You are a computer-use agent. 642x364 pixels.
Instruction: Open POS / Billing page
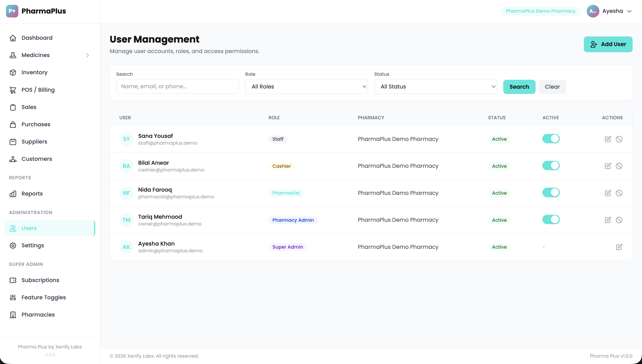[50, 90]
